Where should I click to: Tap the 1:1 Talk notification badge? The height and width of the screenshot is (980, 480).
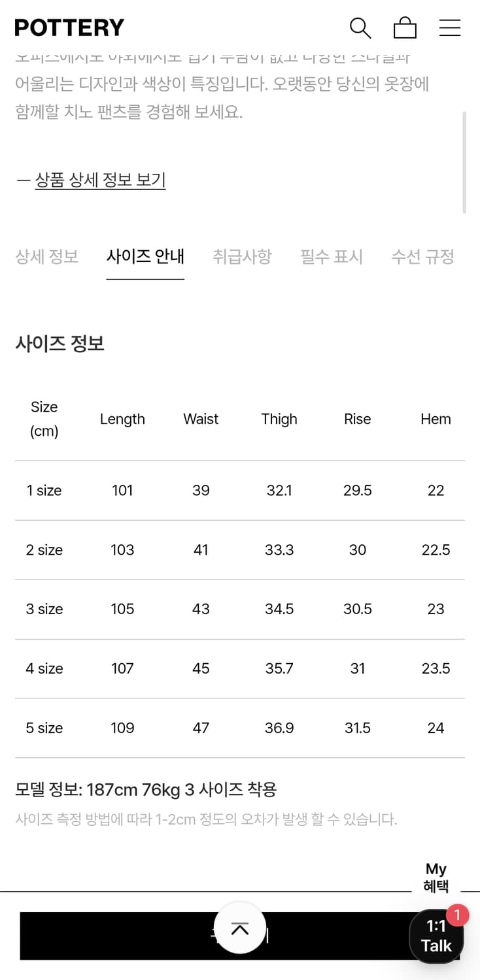(x=457, y=916)
